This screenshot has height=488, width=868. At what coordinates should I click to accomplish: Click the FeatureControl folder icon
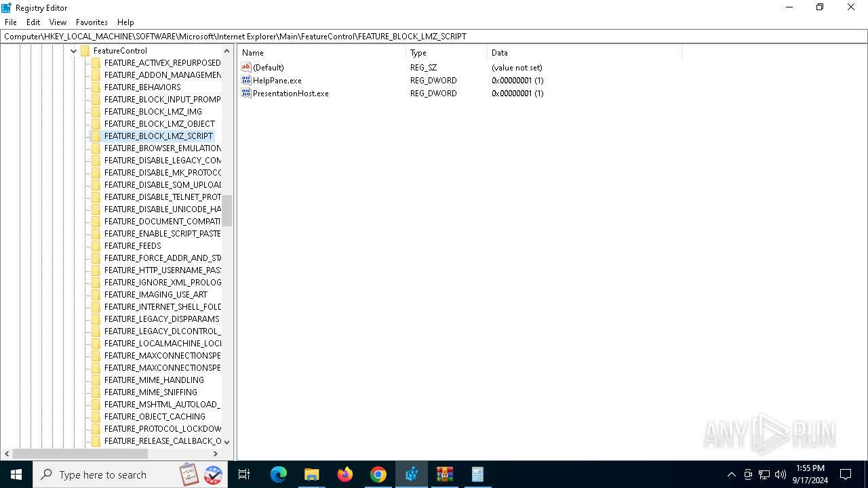(85, 51)
